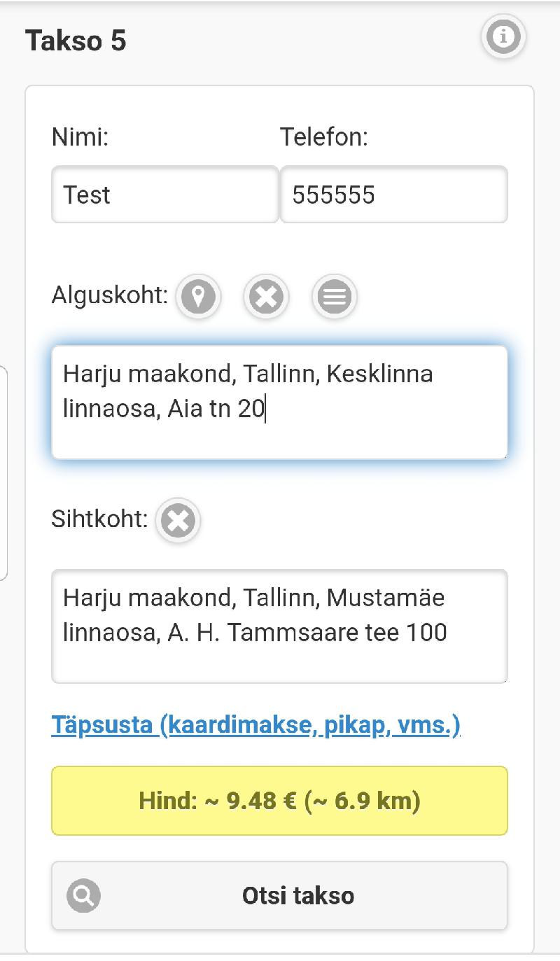This screenshot has height=961, width=560.
Task: Click into the Alguskoht address text box
Action: [279, 402]
